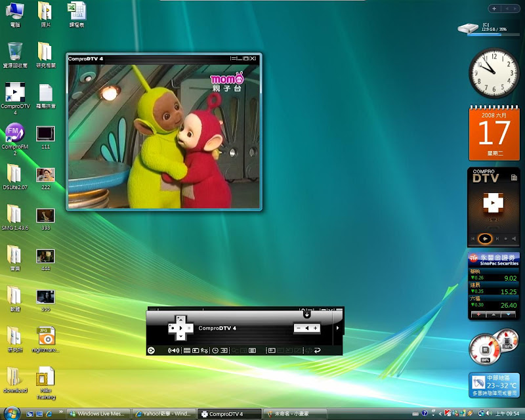The width and height of the screenshot is (525, 420).
Task: Click the volume icon in system tray
Action: [x=489, y=413]
